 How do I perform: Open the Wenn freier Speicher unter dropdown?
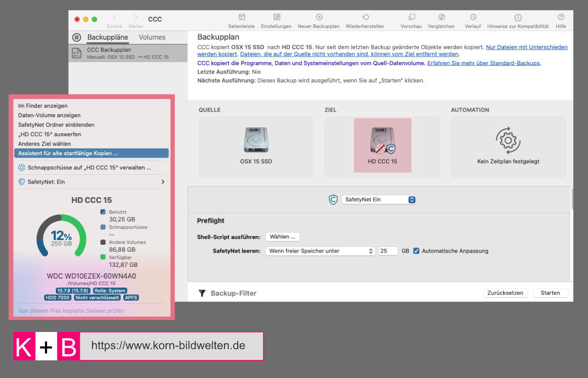click(x=320, y=251)
